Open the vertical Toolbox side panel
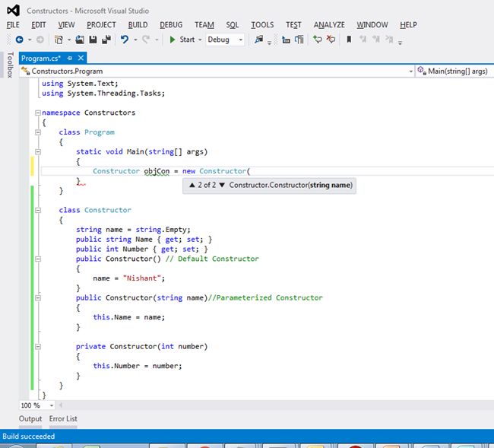 pos(10,65)
